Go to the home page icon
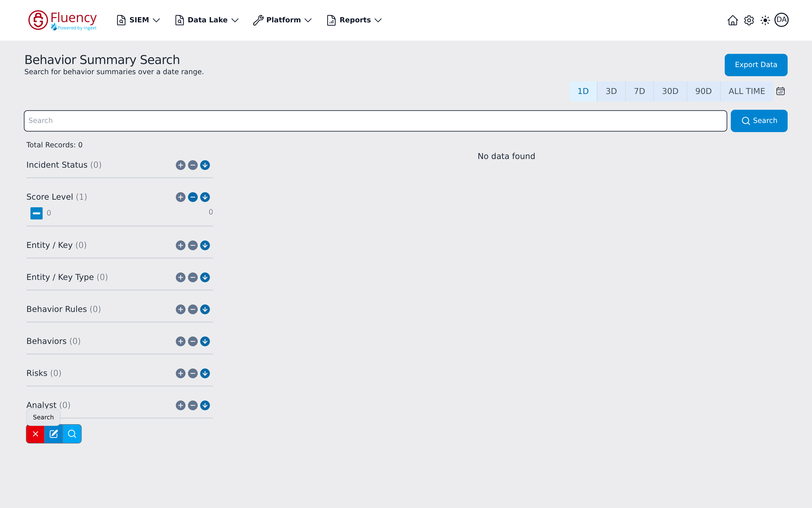 click(733, 20)
